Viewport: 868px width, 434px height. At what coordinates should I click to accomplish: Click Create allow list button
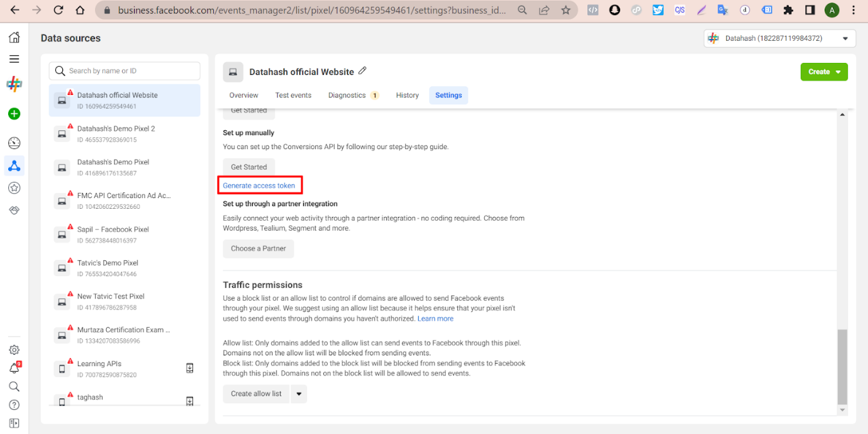pos(256,394)
